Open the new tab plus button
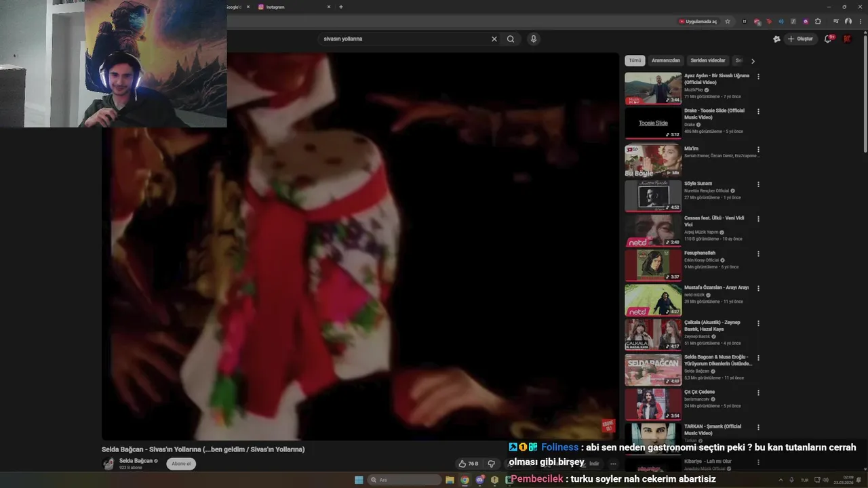868x488 pixels. (340, 7)
